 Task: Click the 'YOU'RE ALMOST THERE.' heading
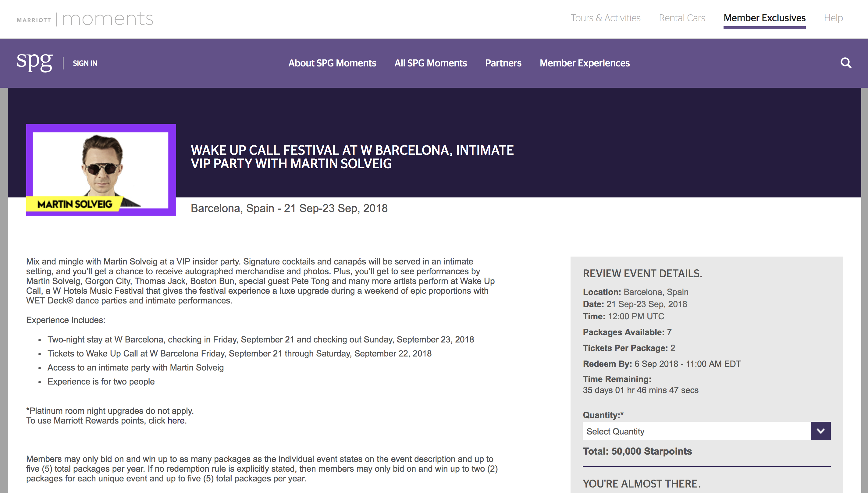click(x=642, y=484)
